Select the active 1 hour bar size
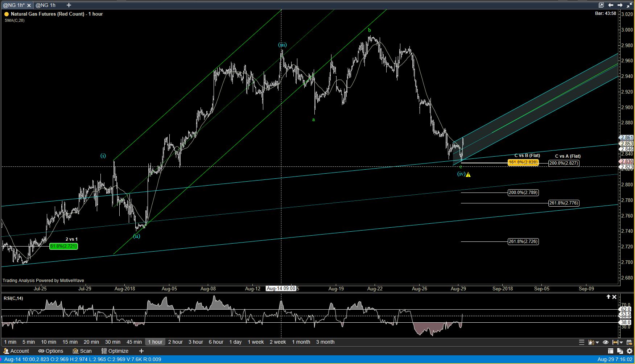This screenshot has width=635, height=364. tap(155, 342)
